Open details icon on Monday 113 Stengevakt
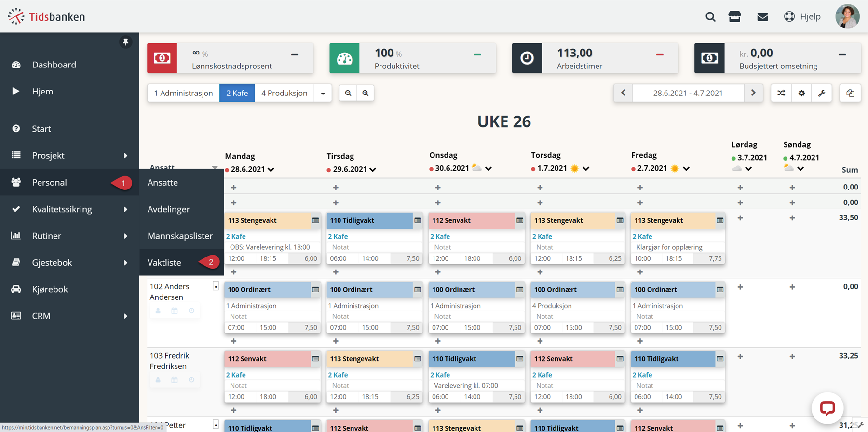Screen dimensions: 868x432 point(315,220)
